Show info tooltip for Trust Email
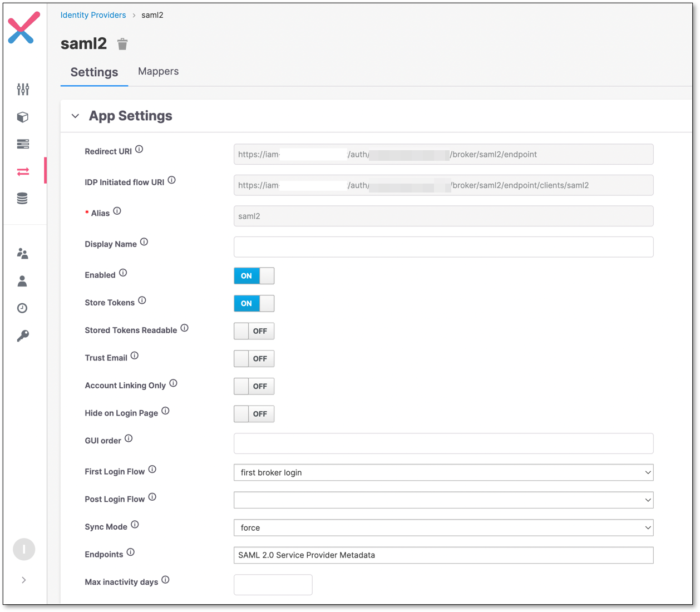 click(x=135, y=356)
